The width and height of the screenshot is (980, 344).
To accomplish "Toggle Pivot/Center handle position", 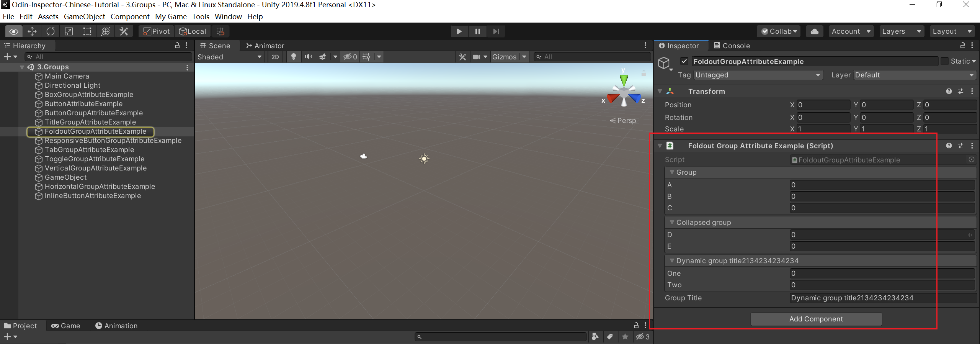I will tap(157, 31).
